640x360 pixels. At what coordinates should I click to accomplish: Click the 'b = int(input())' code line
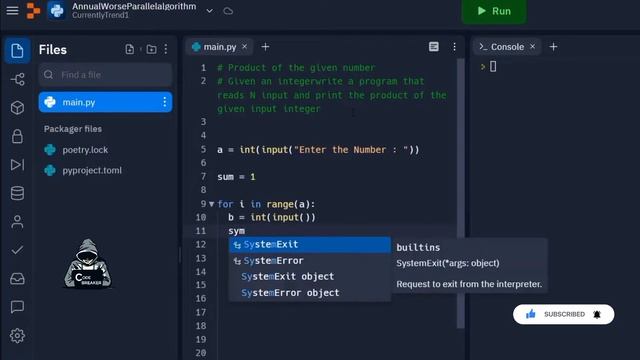coord(272,218)
